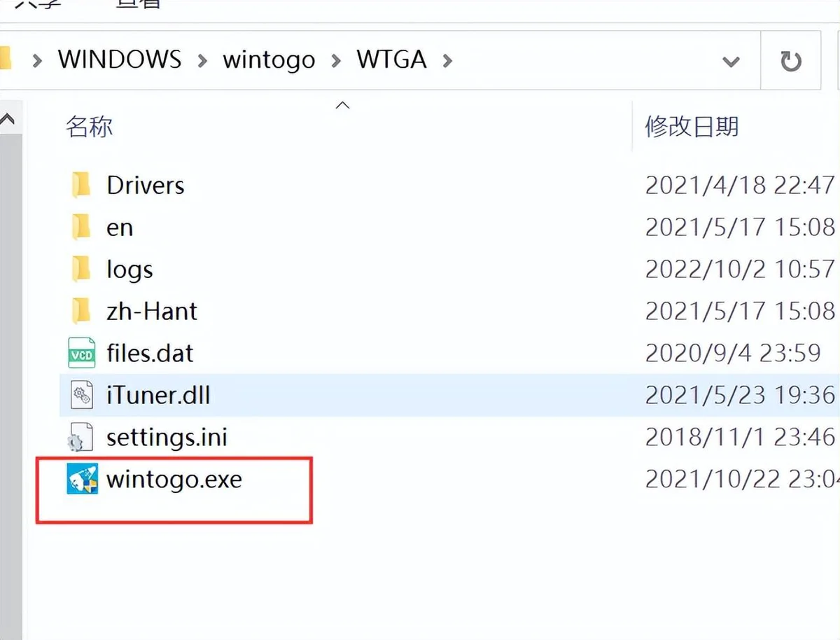This screenshot has height=640, width=840.
Task: Click date 2022/10/2 10:57 of logs
Action: tap(740, 270)
